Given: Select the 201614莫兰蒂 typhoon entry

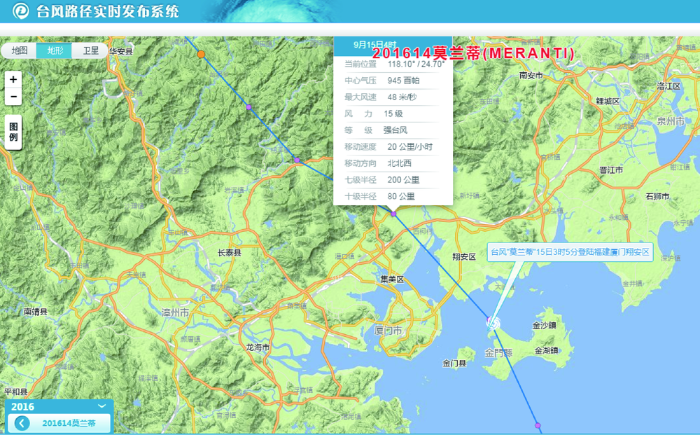Looking at the screenshot, I should point(75,423).
